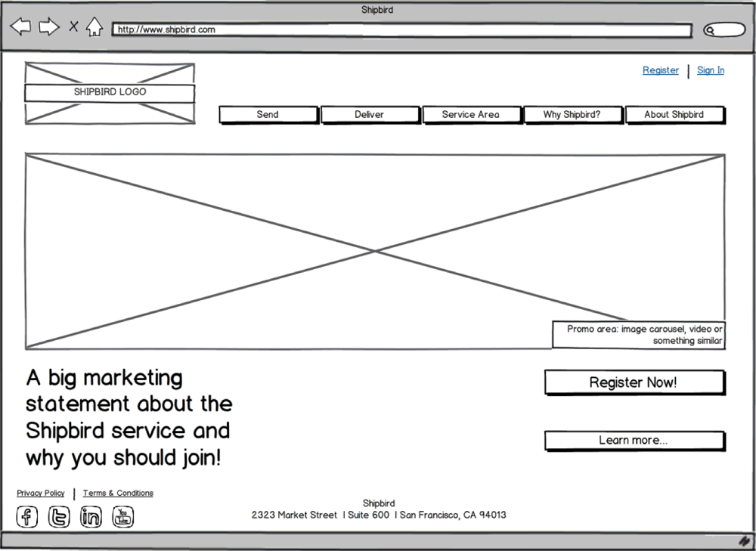756x551 pixels.
Task: Stop loading with the X icon
Action: pyautogui.click(x=73, y=26)
